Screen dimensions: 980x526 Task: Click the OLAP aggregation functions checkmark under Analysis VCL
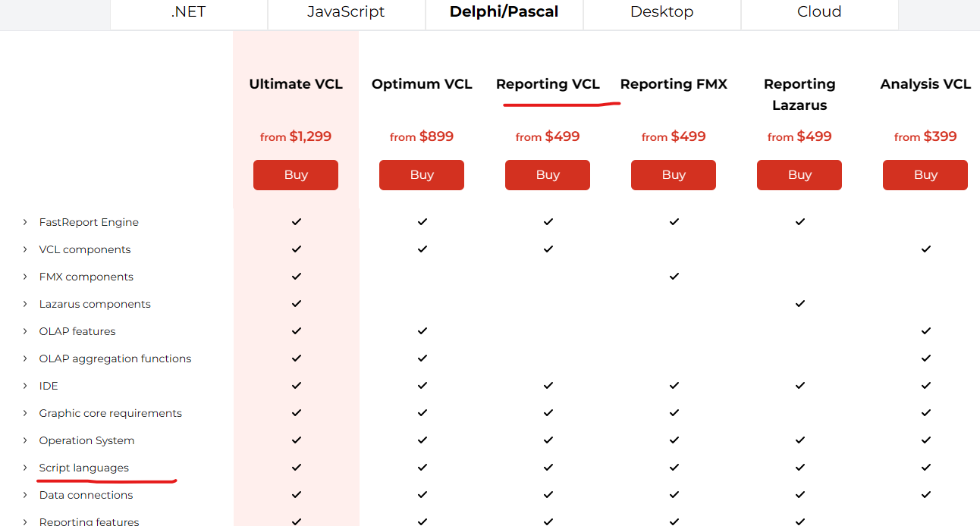point(926,358)
